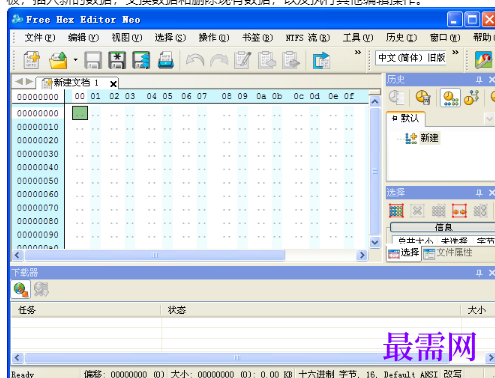Image resolution: width=495 pixels, height=378 pixels.
Task: Toggle the highlighted history clock dots icon
Action: tap(450, 98)
